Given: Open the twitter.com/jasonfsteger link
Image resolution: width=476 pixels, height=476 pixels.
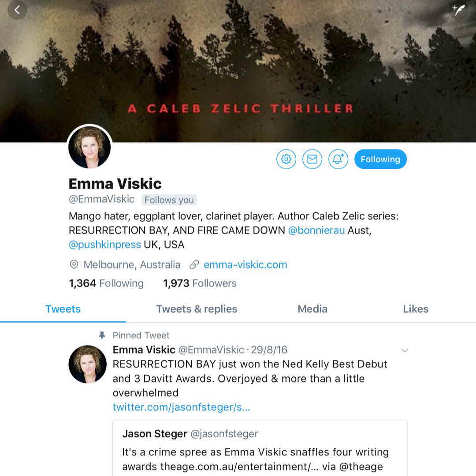Looking at the screenshot, I should [181, 407].
